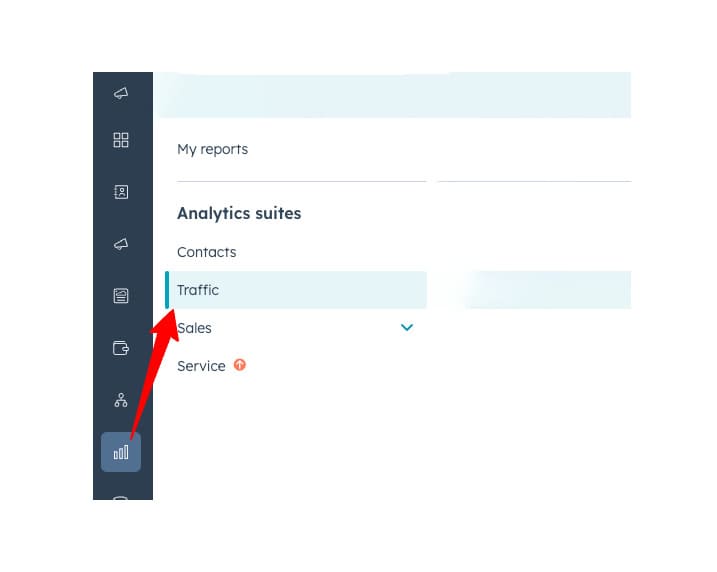Click megaphone icon above the grid icon
Screen dimensions: 717x572
[121, 93]
